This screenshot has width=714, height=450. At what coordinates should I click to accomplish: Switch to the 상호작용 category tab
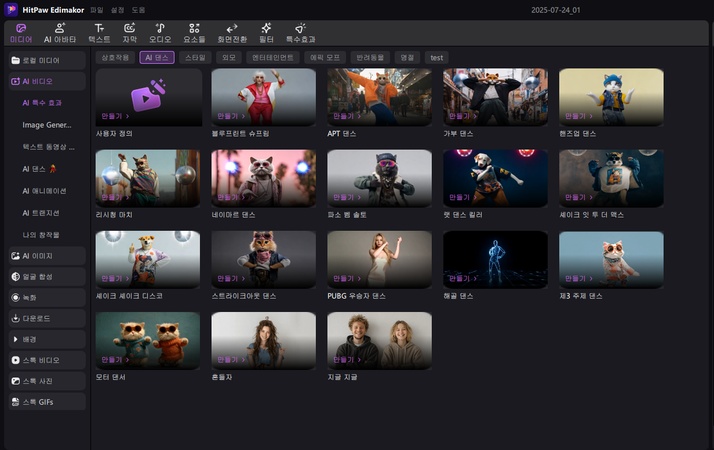(x=115, y=57)
